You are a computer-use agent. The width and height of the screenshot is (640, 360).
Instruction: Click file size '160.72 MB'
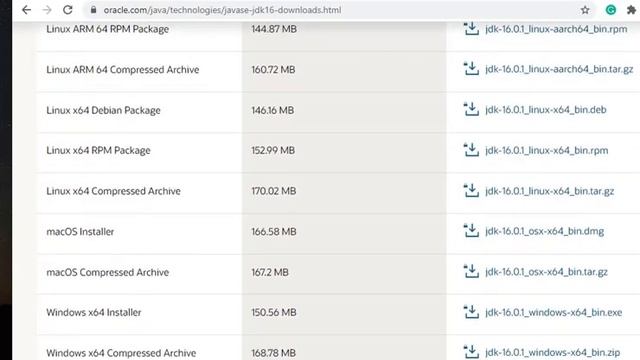pyautogui.click(x=273, y=69)
